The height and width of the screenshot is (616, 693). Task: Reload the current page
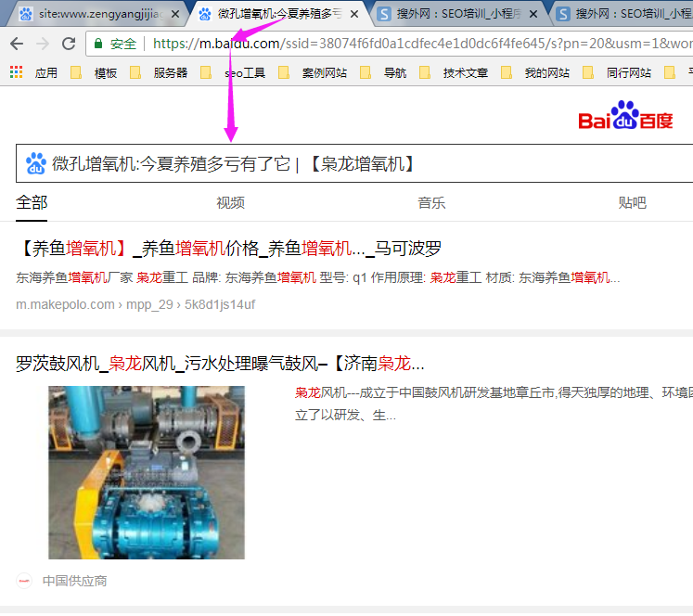[x=69, y=44]
